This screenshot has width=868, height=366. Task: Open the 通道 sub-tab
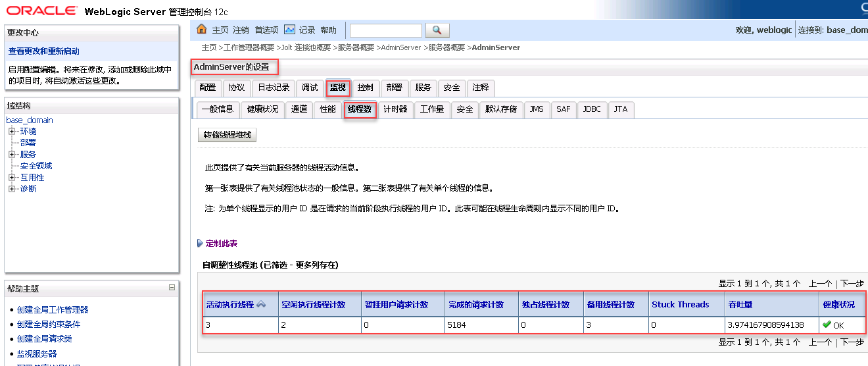(x=299, y=109)
